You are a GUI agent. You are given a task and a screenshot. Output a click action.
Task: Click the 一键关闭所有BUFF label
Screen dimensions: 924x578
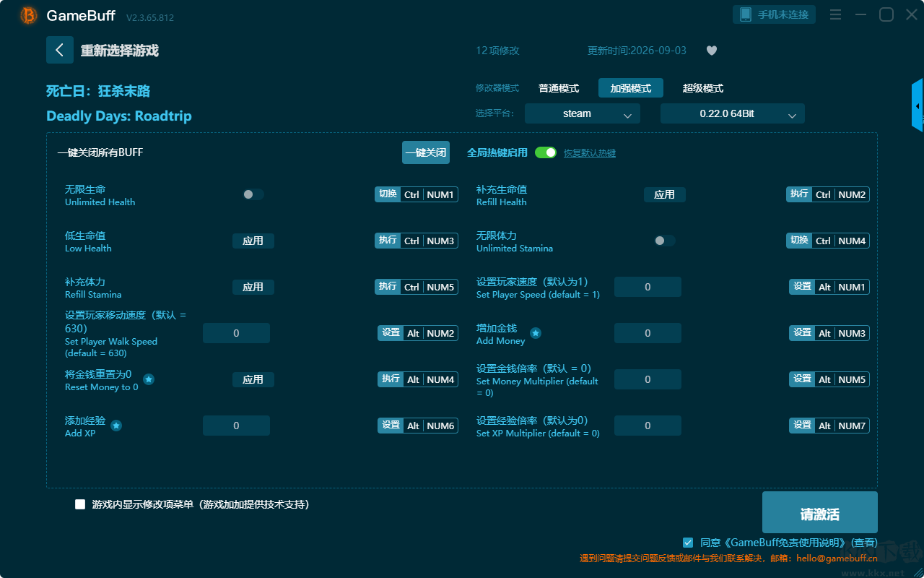pyautogui.click(x=100, y=152)
